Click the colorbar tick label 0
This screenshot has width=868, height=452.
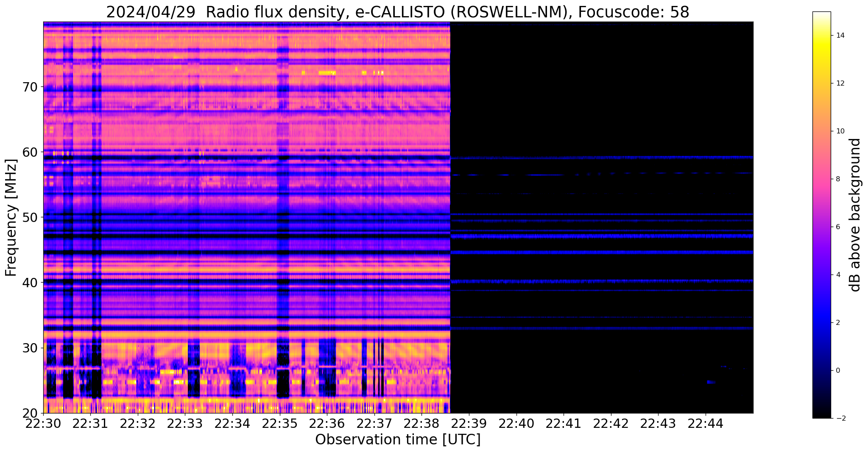tap(837, 371)
